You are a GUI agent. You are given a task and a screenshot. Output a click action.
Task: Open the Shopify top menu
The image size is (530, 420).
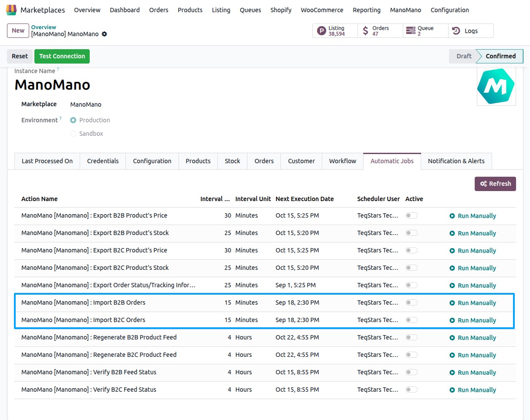coord(281,10)
